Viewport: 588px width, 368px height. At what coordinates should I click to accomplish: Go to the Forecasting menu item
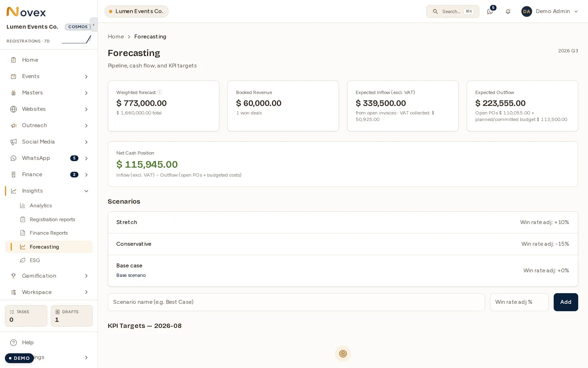[49, 247]
